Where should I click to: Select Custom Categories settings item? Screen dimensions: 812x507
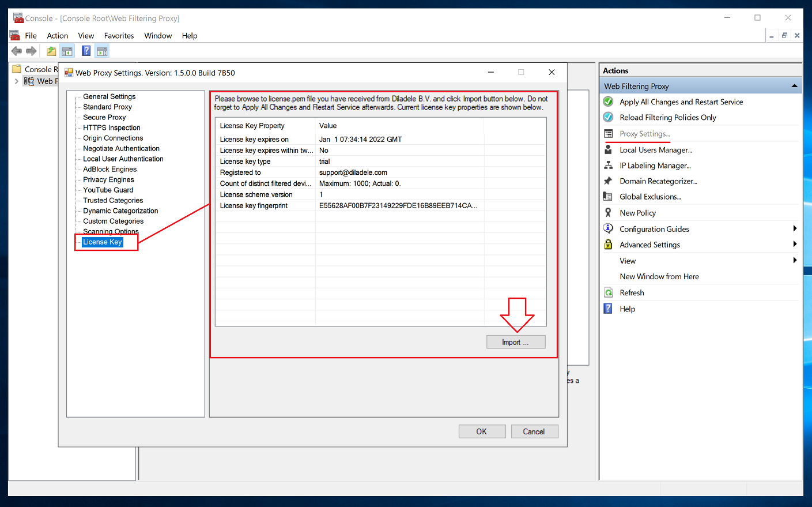point(113,221)
